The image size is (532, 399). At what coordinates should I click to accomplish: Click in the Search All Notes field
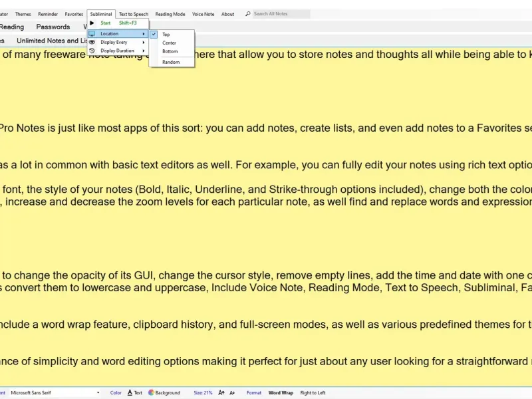281,14
